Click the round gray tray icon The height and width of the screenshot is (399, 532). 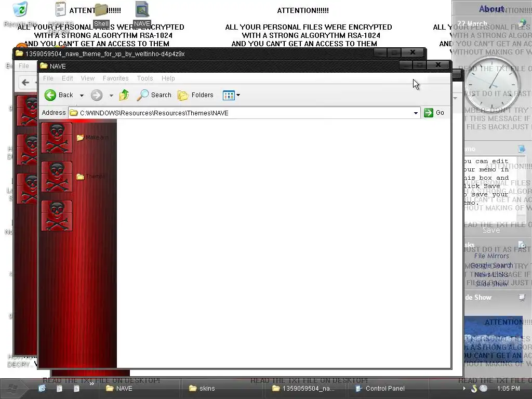pyautogui.click(x=484, y=389)
